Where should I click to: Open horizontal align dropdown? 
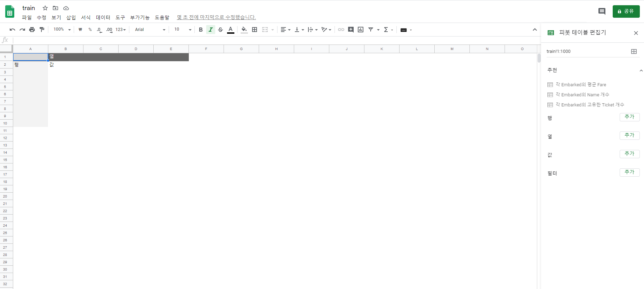pyautogui.click(x=285, y=30)
